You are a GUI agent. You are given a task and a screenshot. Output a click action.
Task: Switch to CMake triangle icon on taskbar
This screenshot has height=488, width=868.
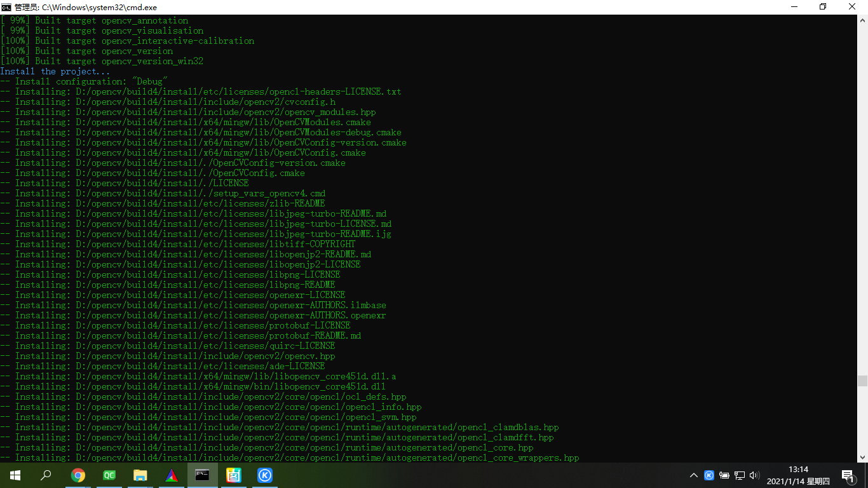pyautogui.click(x=172, y=475)
